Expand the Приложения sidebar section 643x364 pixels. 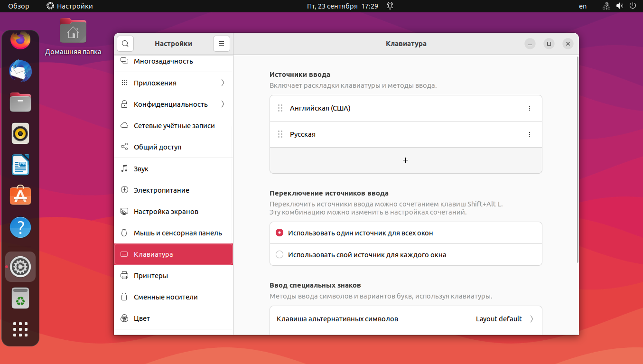[173, 83]
